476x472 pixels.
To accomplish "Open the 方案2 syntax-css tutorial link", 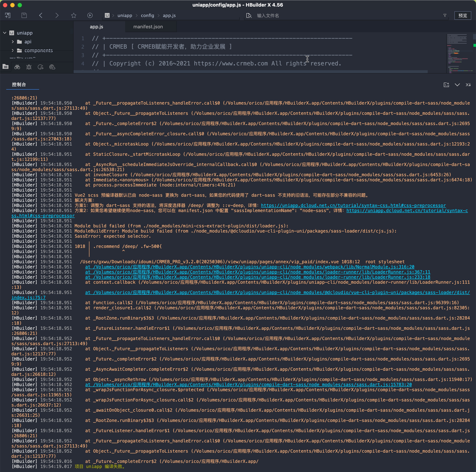I will pos(407,211).
